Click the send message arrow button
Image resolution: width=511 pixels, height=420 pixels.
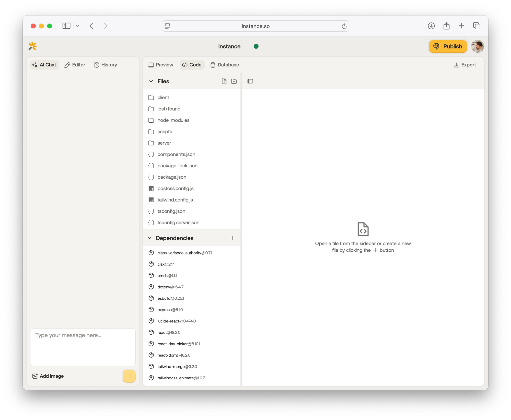(129, 376)
